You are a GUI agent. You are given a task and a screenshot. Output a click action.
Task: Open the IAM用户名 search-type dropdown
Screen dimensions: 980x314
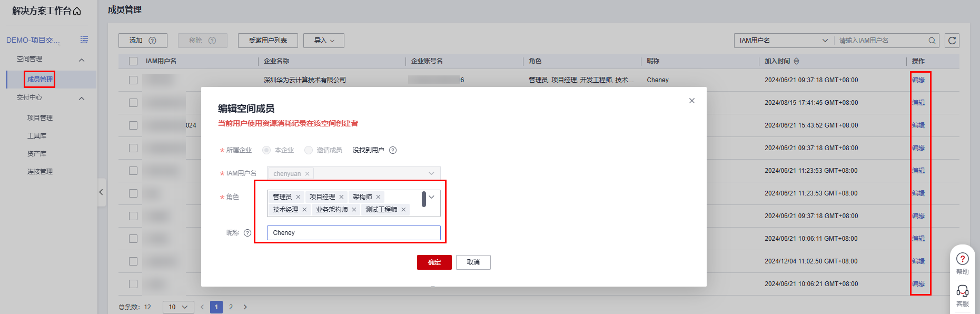click(784, 41)
